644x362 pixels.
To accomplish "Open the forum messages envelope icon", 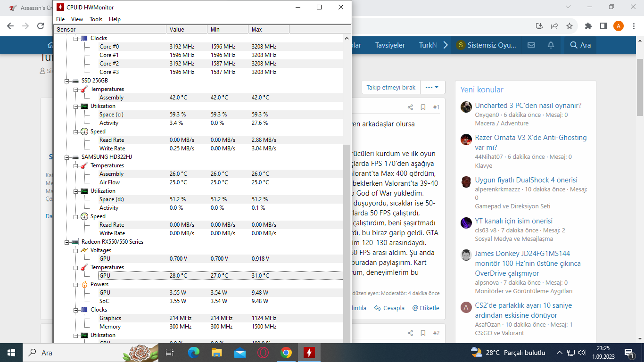I will click(x=531, y=45).
